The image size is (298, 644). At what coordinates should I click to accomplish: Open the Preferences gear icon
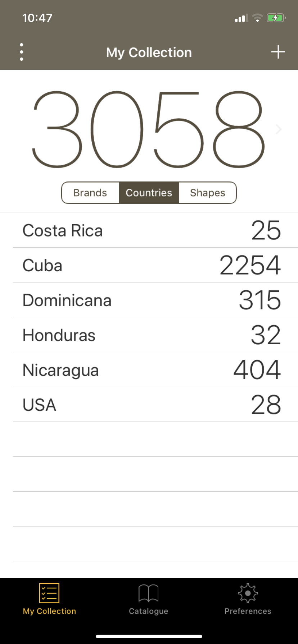248,593
